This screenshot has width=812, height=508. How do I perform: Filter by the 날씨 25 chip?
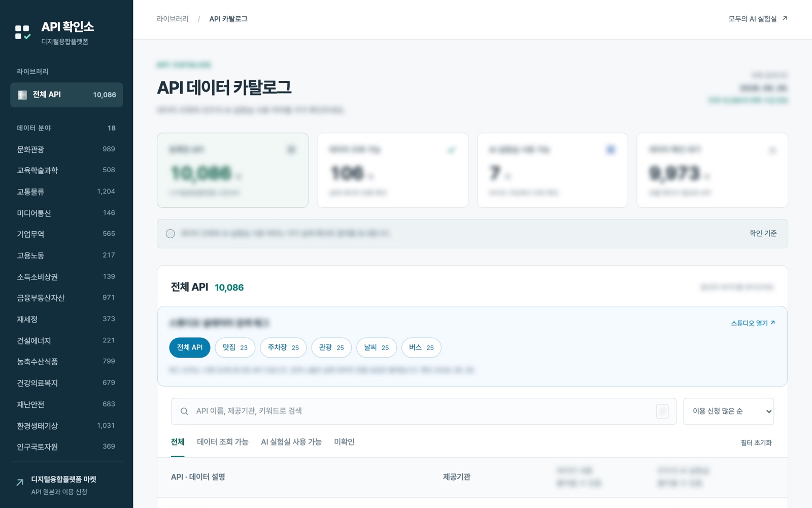pos(377,347)
